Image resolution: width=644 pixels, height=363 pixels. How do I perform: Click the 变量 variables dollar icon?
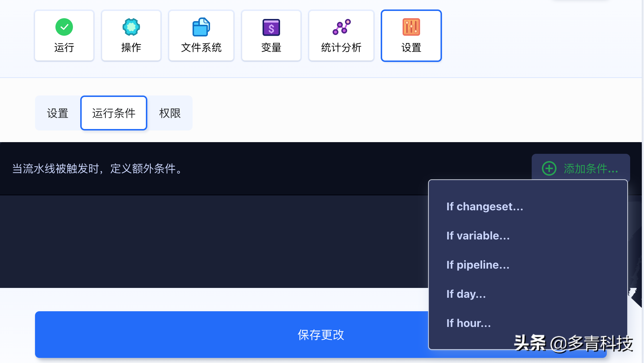click(x=271, y=27)
